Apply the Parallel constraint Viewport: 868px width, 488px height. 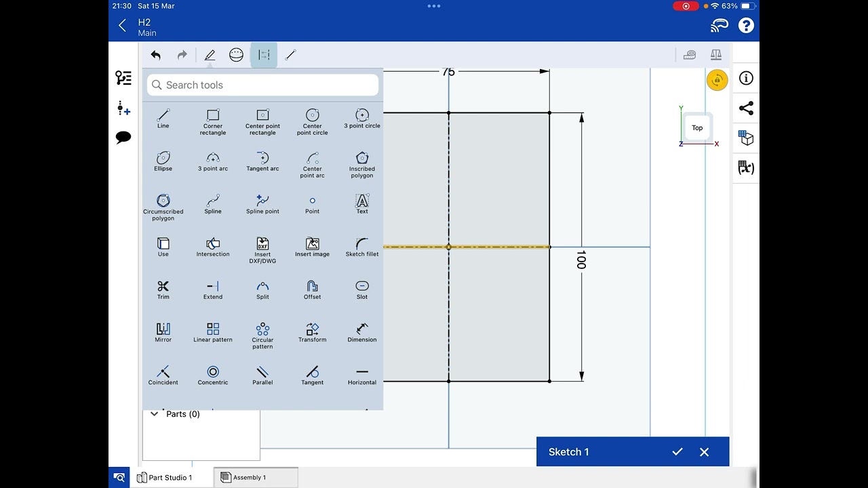point(262,375)
